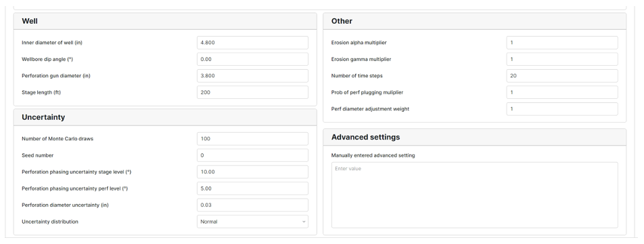Viewport: 644px width, 244px height.
Task: Edit the Inner diameter of well field
Action: [252, 43]
